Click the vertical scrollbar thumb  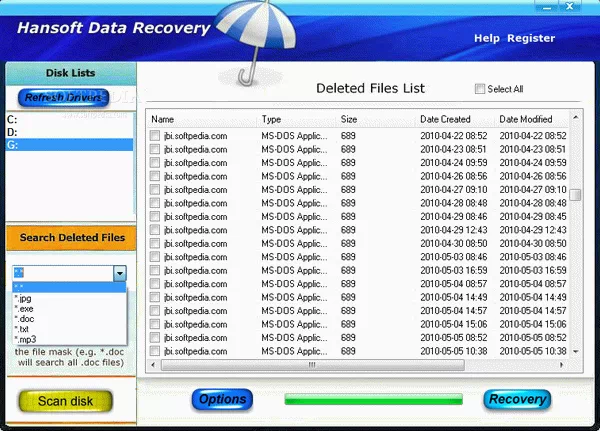[x=575, y=194]
